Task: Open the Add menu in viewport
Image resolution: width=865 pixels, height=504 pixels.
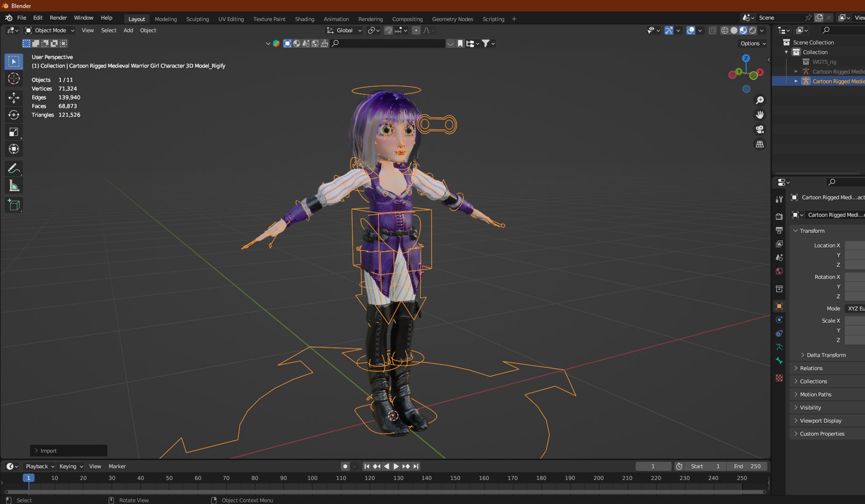Action: coord(128,30)
